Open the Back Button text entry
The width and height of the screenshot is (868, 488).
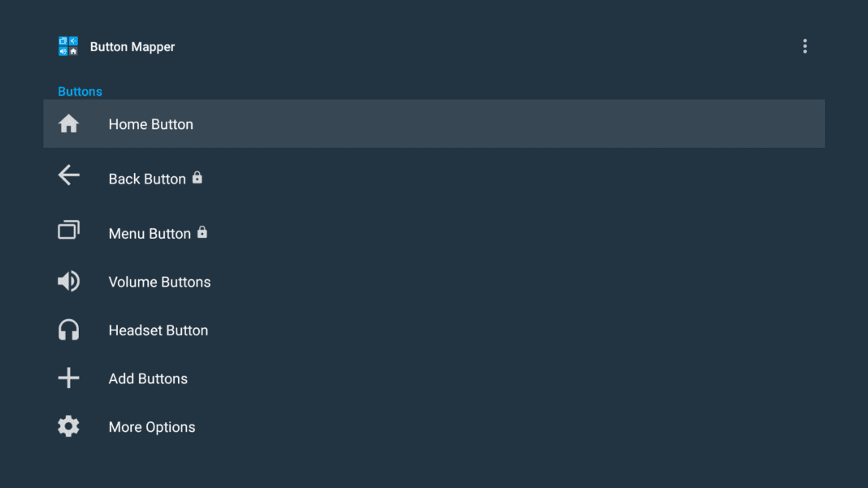click(x=147, y=179)
